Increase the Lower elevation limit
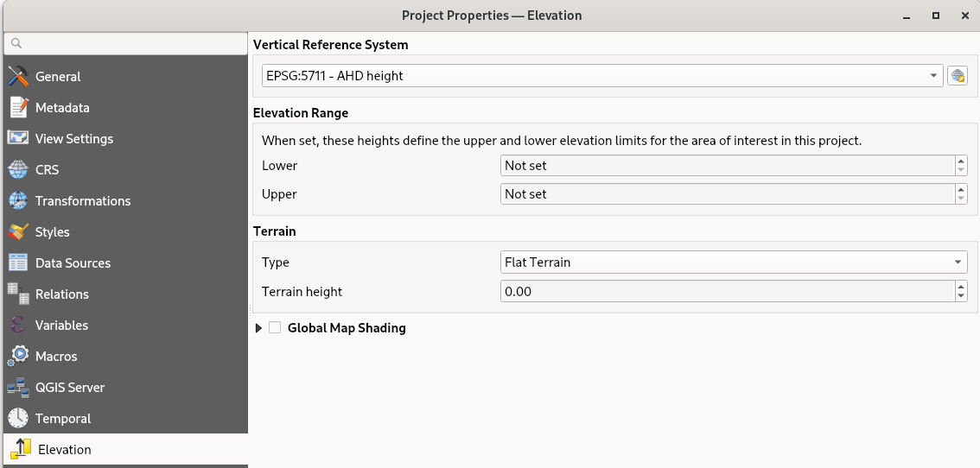Image resolution: width=980 pixels, height=468 pixels. [961, 161]
